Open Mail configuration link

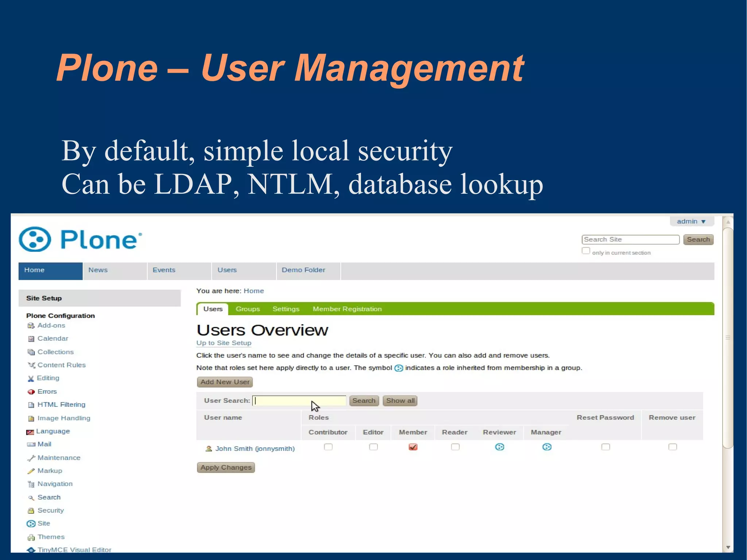[44, 444]
